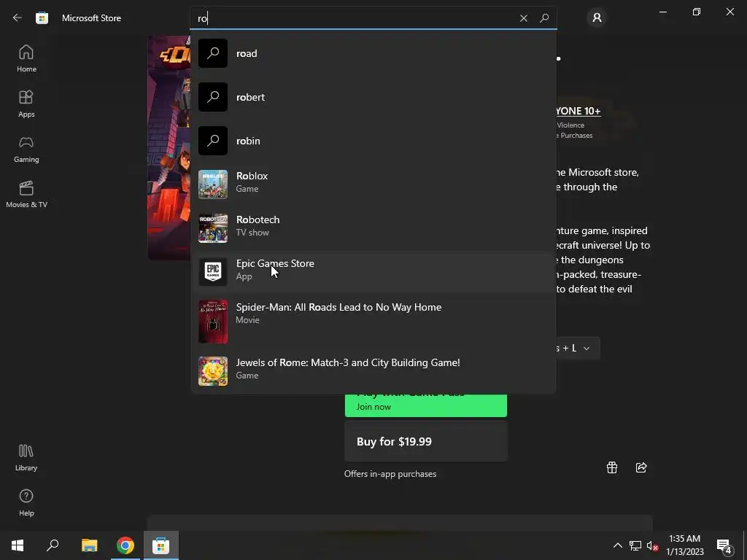
Task: Open Spider-Man: All Roads movie suggestion
Action: [373, 321]
